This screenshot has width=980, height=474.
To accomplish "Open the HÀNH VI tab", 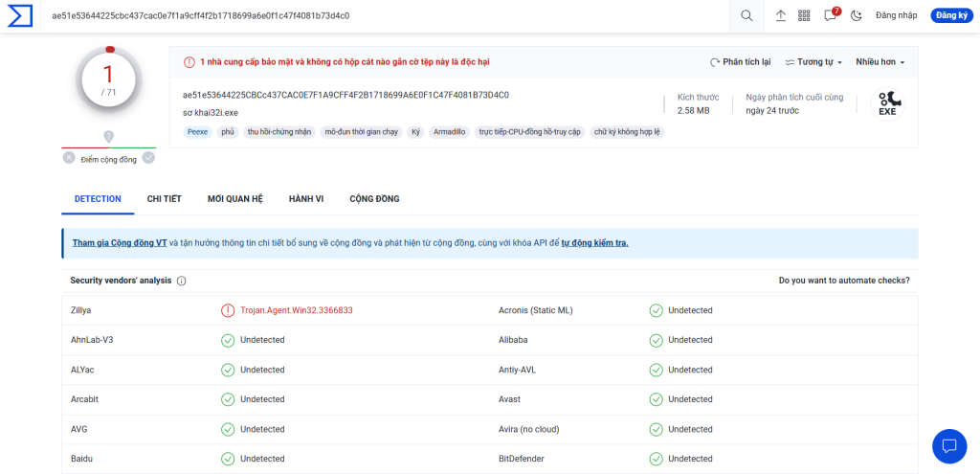I will [x=306, y=198].
